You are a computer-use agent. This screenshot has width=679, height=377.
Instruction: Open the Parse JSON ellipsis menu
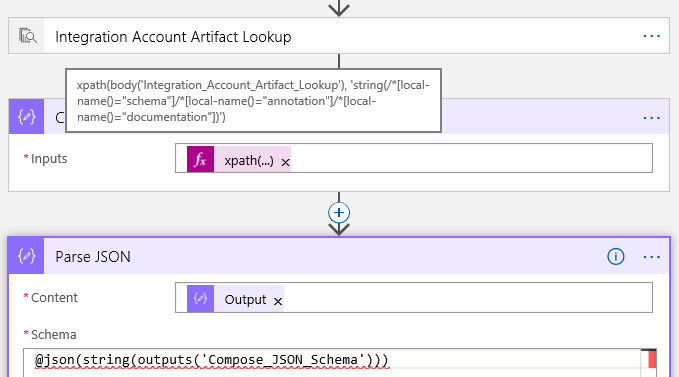coord(652,257)
